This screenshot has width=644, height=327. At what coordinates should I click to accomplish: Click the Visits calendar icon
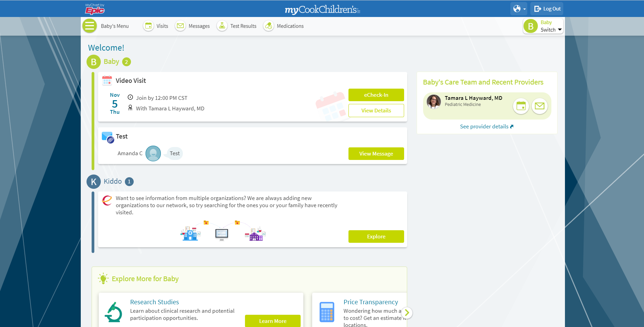coord(148,26)
